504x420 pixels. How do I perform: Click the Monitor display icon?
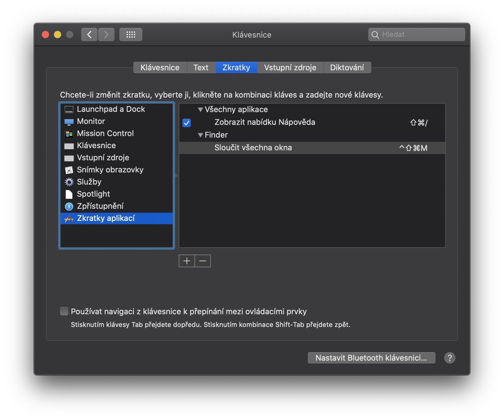[x=69, y=122]
